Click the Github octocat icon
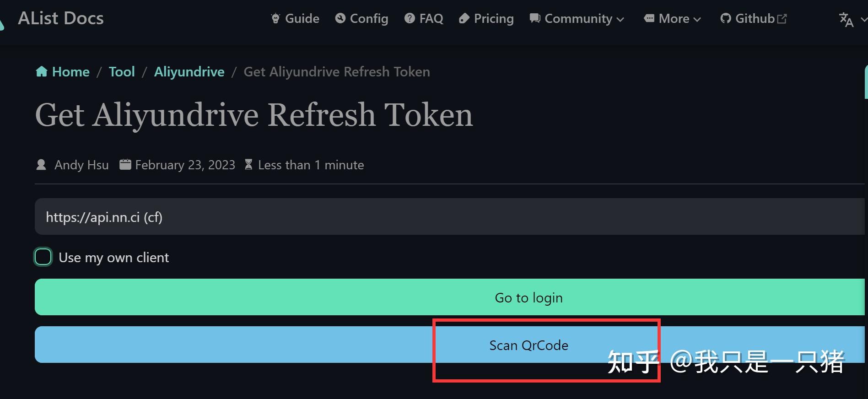 pos(725,18)
